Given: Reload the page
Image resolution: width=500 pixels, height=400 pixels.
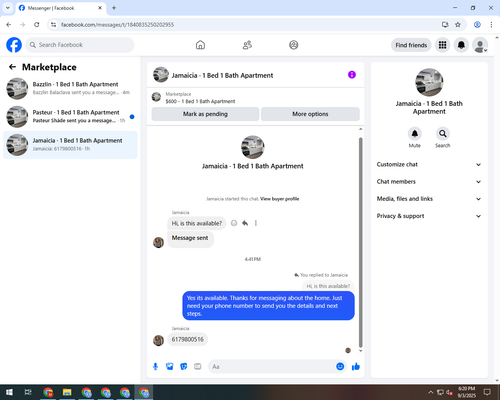Looking at the screenshot, I should [37, 25].
